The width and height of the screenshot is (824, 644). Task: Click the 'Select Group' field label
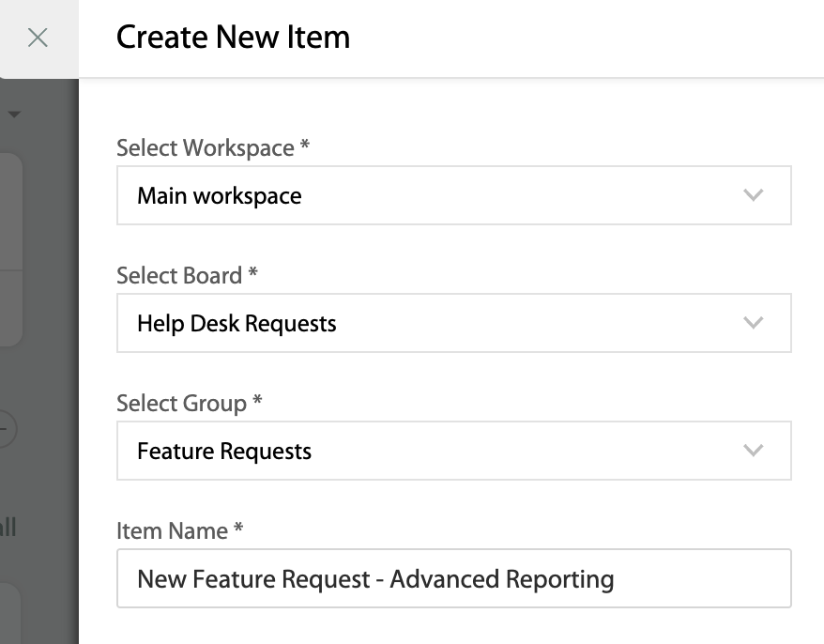[x=189, y=404]
